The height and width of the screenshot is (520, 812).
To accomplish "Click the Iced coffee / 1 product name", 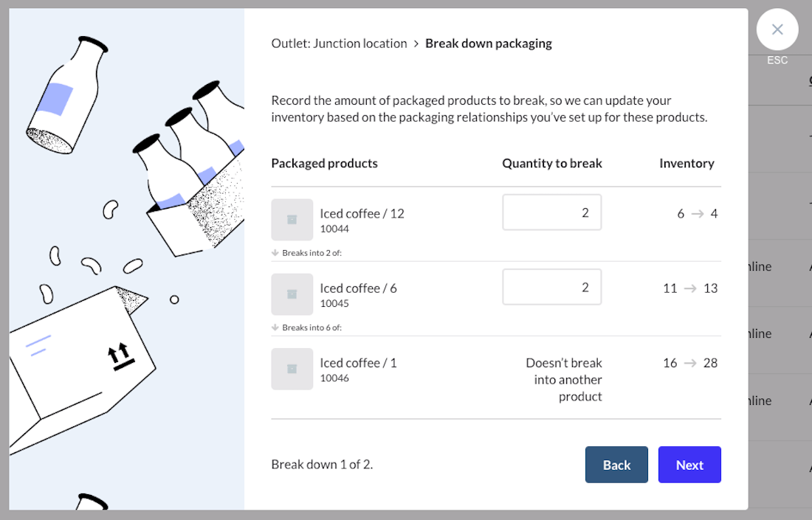I will (358, 363).
